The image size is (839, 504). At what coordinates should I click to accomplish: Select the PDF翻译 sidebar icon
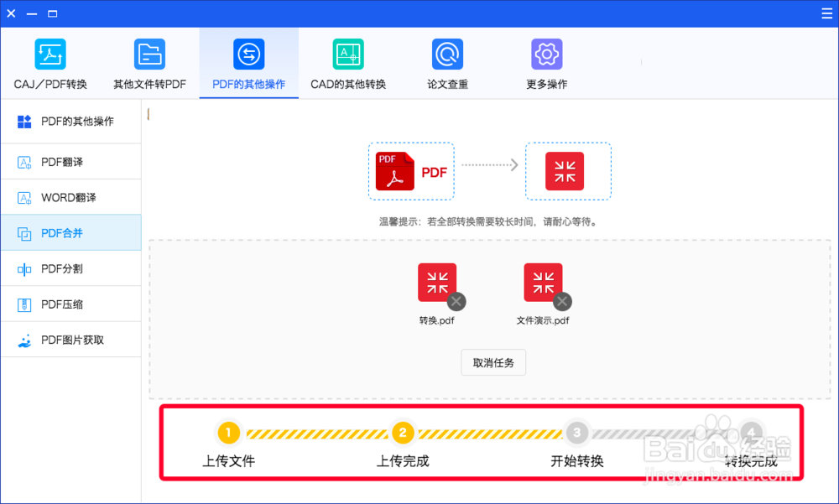coord(24,160)
